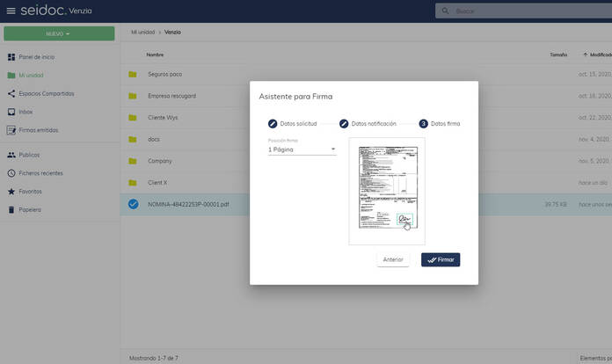Screen dimensions: 612x364
Task: Click the Espacios Compartidos share icon
Action: tap(11, 93)
